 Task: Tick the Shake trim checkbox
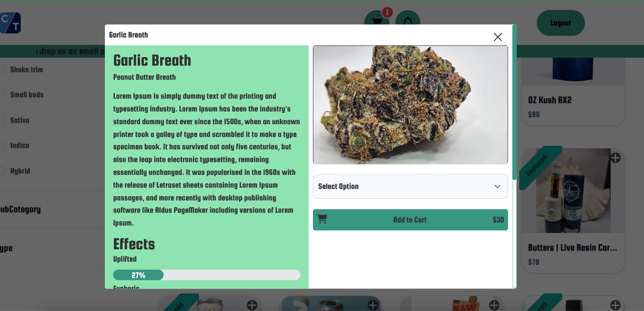click(x=2, y=70)
